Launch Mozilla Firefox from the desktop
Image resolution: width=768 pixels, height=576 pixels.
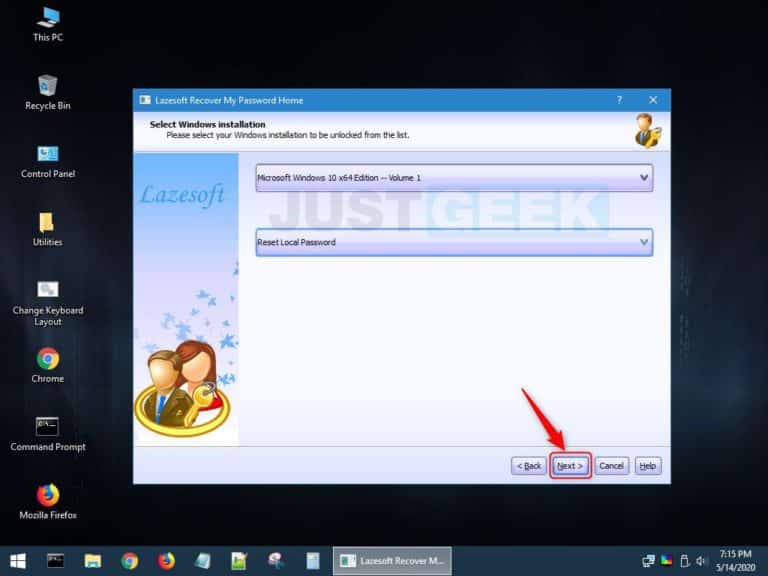[x=48, y=502]
